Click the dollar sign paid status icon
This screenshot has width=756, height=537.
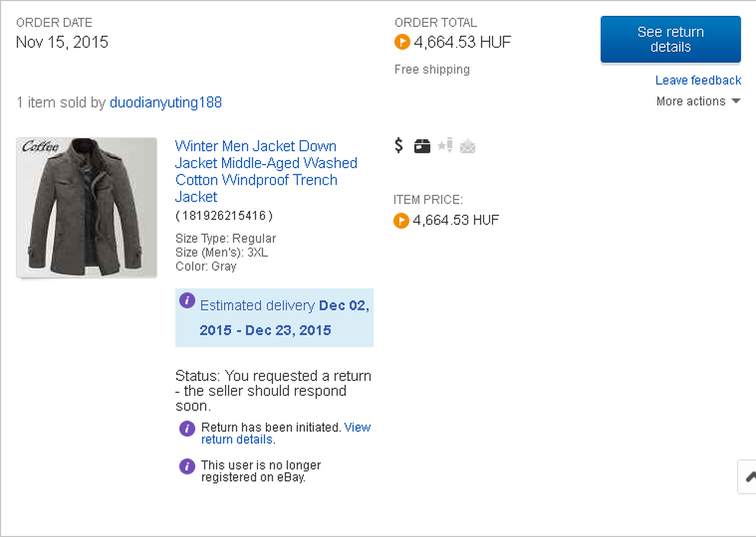(x=399, y=145)
